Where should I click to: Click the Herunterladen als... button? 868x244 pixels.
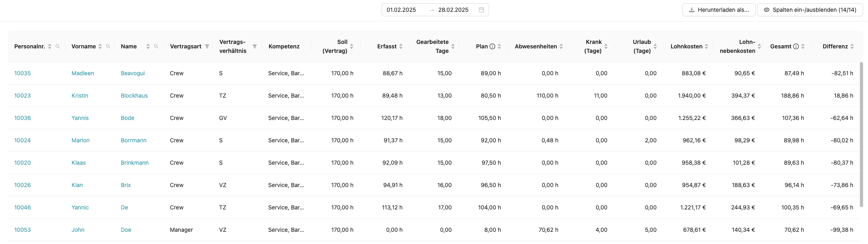(x=719, y=10)
